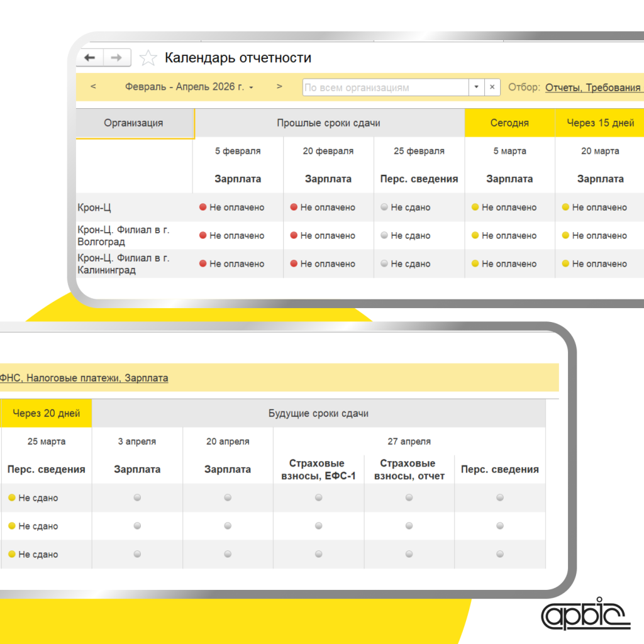
Task: Go to next period with right chevron
Action: tap(279, 87)
